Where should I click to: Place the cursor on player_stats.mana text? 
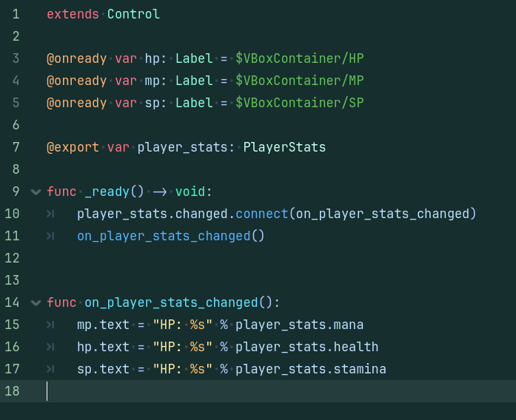click(300, 325)
